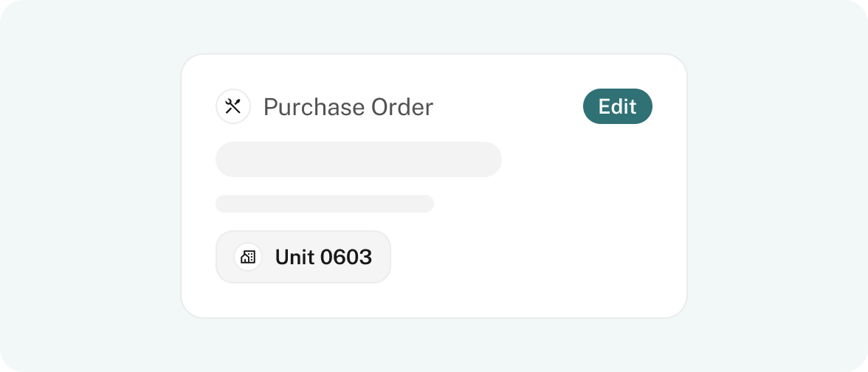Click the "Unit 0603" label text
Viewport: 868px width, 372px height.
323,257
